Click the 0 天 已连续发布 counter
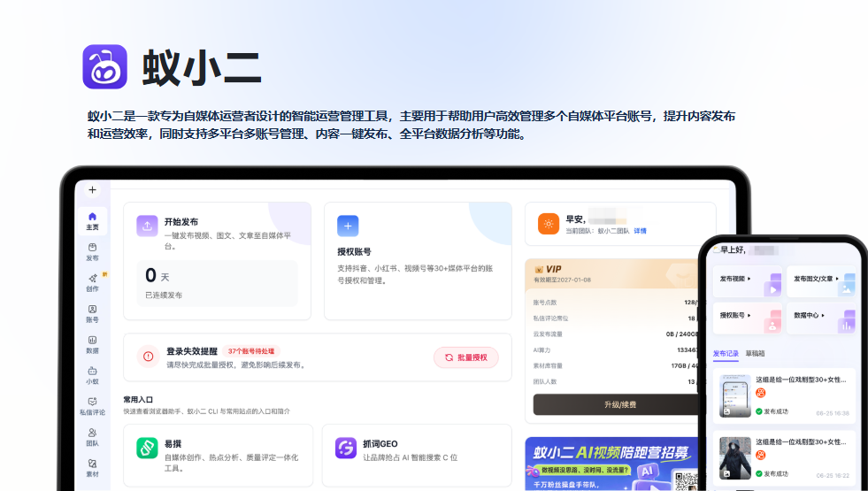This screenshot has width=868, height=491. pyautogui.click(x=217, y=283)
